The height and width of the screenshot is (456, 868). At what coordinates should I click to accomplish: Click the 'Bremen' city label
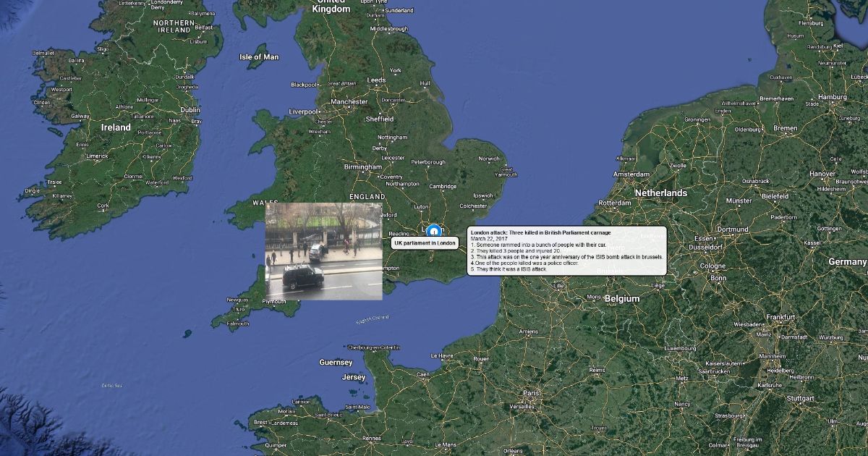[785, 128]
